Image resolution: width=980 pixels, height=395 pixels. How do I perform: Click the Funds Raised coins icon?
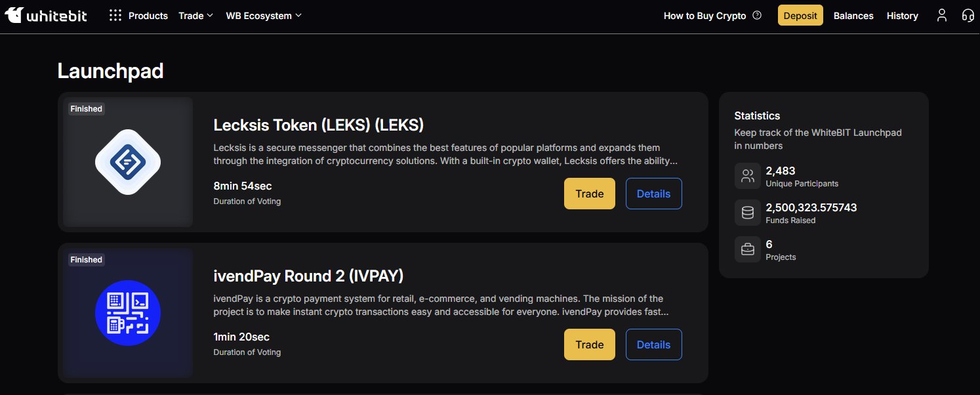click(748, 213)
